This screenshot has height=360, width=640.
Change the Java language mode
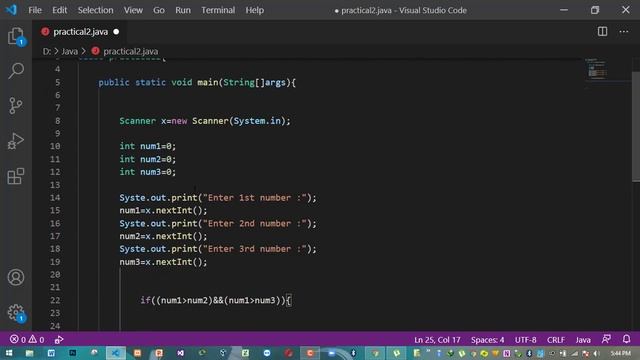pyautogui.click(x=583, y=340)
